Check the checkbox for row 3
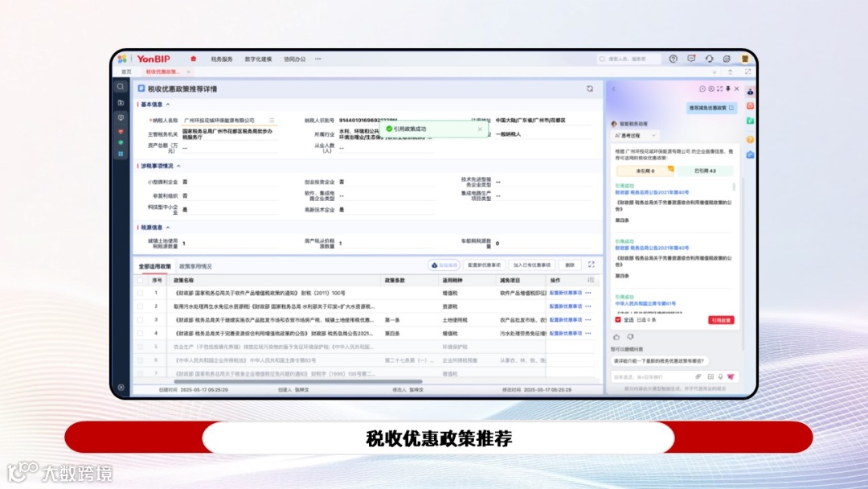 (x=140, y=319)
